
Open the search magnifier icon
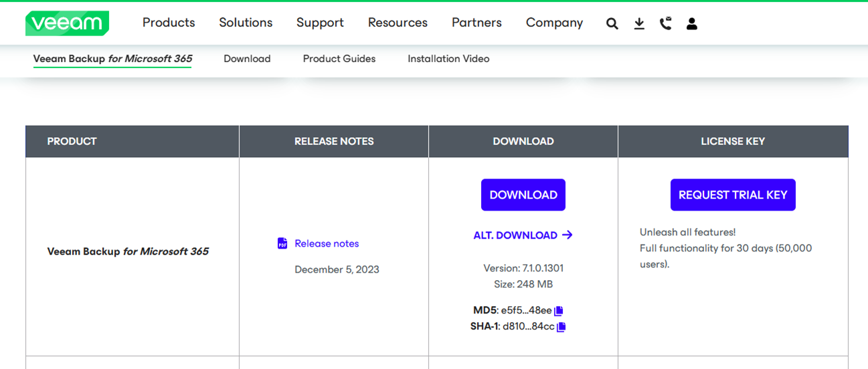(x=612, y=23)
